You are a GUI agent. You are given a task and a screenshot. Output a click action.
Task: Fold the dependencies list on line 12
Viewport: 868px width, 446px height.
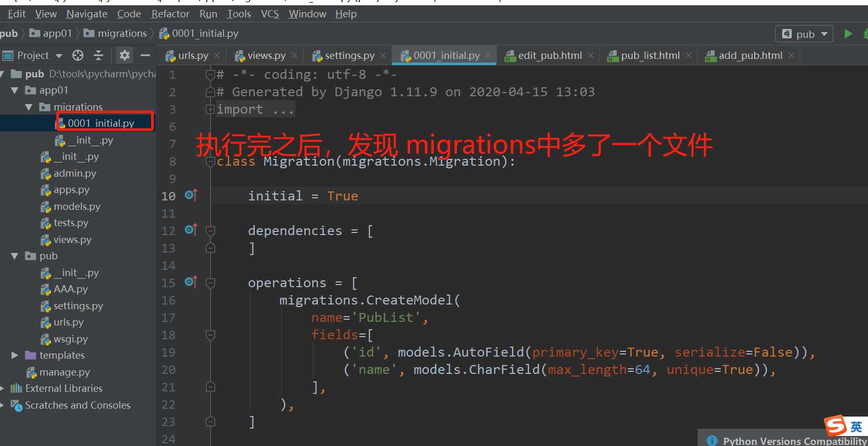pyautogui.click(x=210, y=231)
